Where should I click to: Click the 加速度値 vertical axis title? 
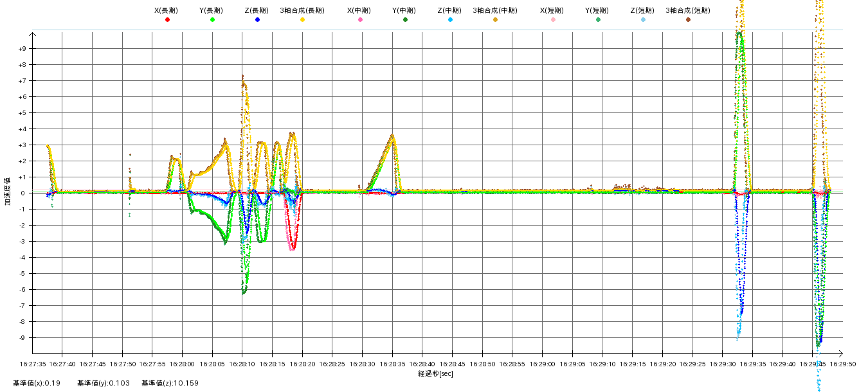(x=8, y=192)
